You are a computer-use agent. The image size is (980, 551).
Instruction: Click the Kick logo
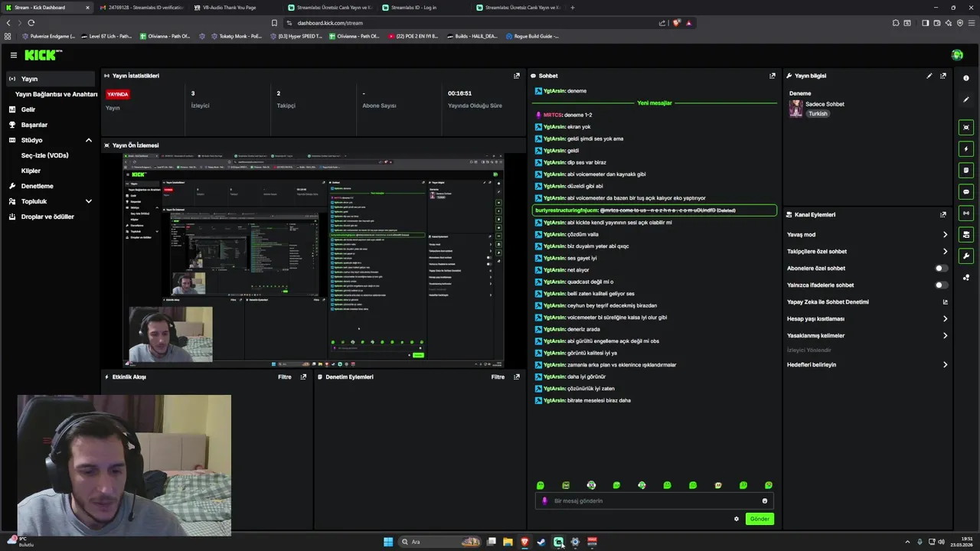(x=42, y=55)
